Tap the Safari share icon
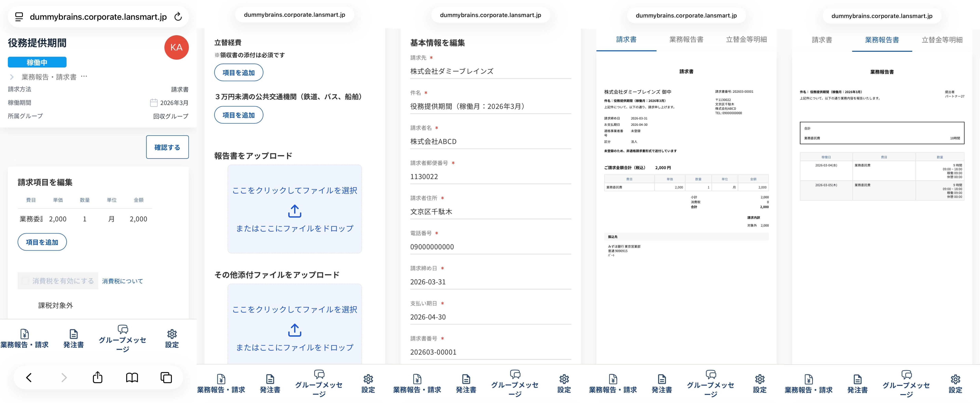980x403 pixels. coord(97,377)
